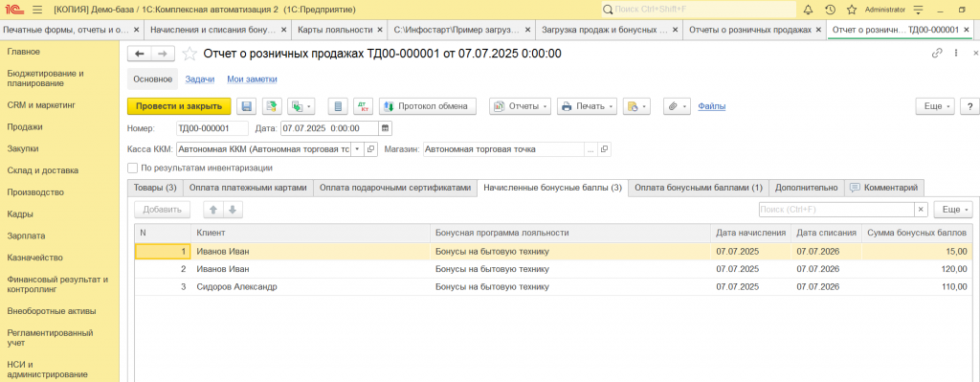Open the Протокол обмена button

click(x=428, y=106)
